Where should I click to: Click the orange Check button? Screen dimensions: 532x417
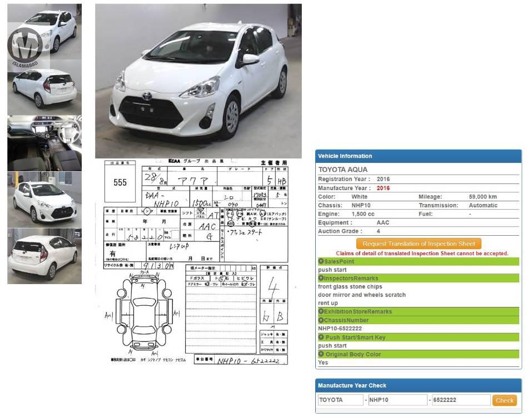[x=504, y=400]
